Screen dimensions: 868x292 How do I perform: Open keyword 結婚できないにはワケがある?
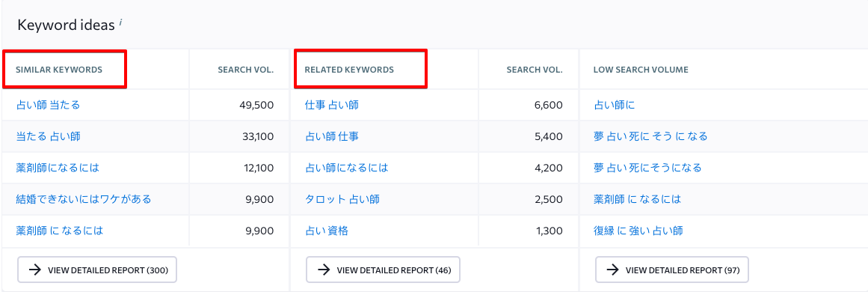(84, 199)
